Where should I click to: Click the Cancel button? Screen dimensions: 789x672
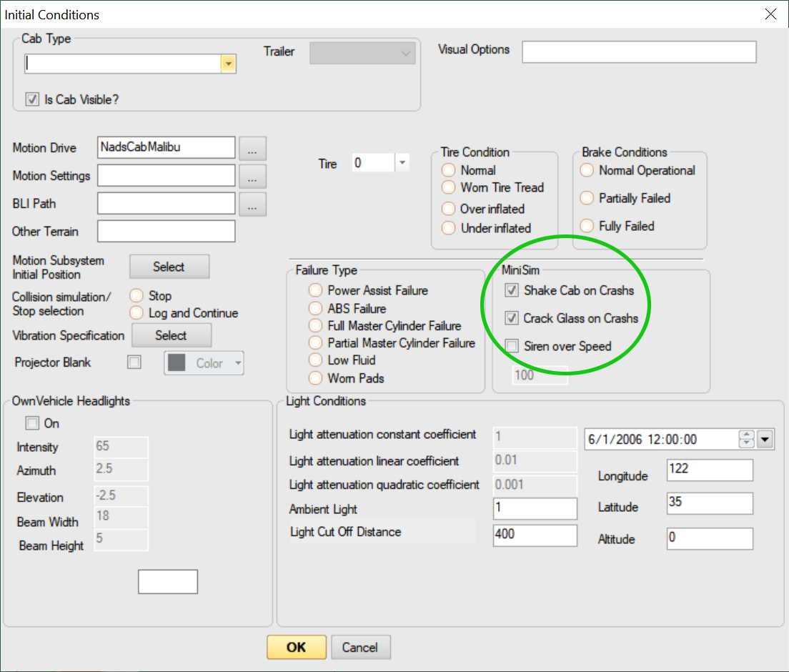[x=360, y=647]
